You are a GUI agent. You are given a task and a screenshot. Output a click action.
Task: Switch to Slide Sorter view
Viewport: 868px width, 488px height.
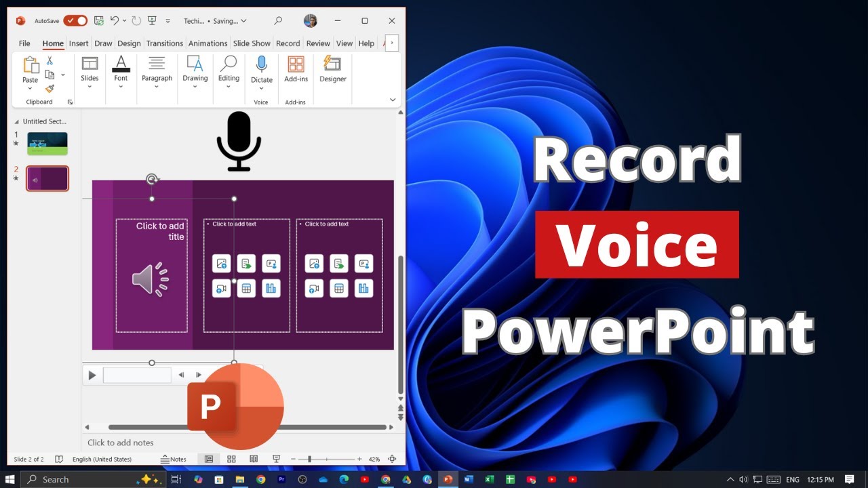pos(231,459)
